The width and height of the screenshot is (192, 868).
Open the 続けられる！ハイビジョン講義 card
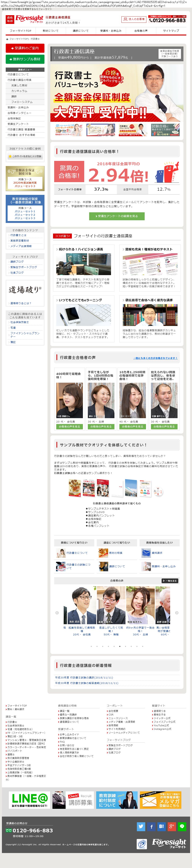(x=84, y=268)
